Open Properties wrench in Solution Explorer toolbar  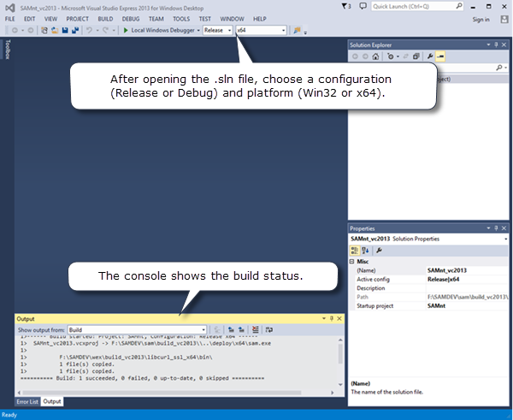(x=429, y=56)
